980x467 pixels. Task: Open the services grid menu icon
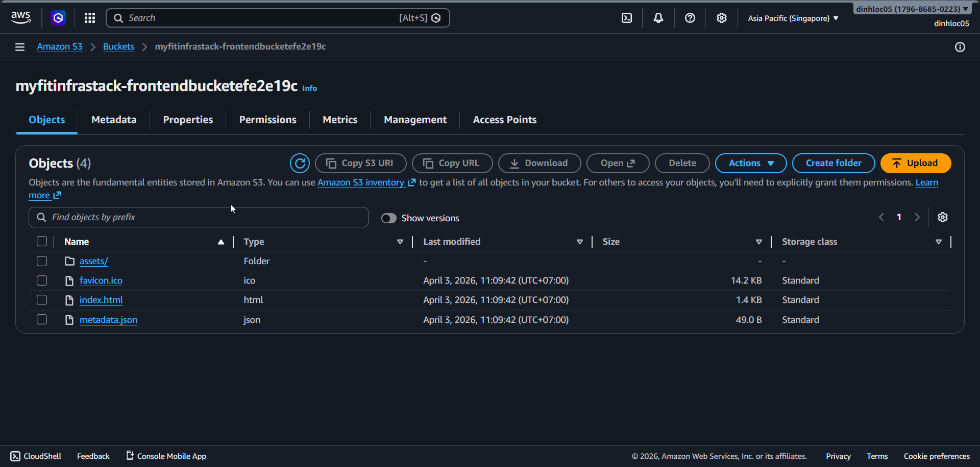click(x=90, y=18)
